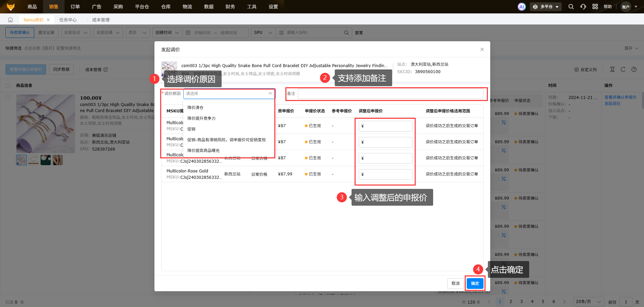Switch to the 提交记录 tab
The height and width of the screenshot is (307, 644).
pyautogui.click(x=46, y=33)
